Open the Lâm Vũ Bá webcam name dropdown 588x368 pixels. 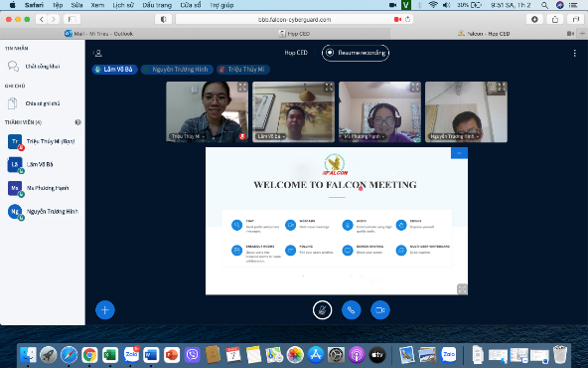271,136
